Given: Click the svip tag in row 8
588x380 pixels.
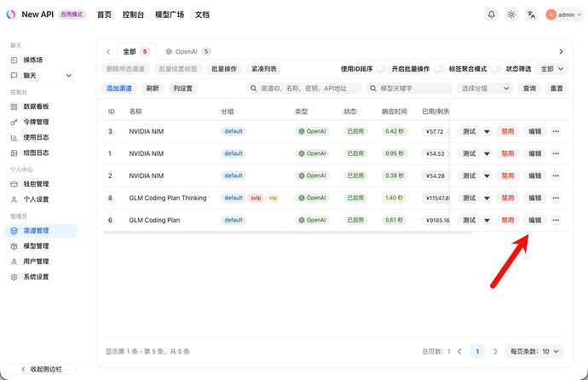Looking at the screenshot, I should (256, 198).
